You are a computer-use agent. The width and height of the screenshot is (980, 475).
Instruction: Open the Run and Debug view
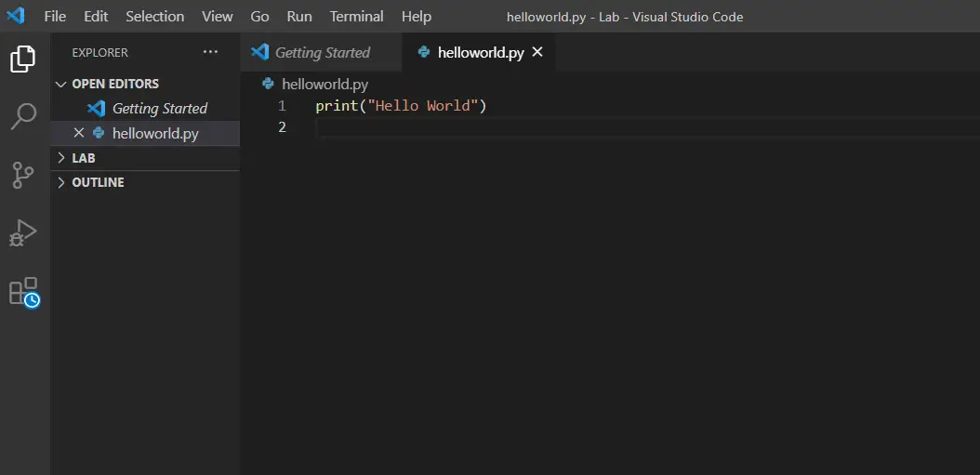23,233
